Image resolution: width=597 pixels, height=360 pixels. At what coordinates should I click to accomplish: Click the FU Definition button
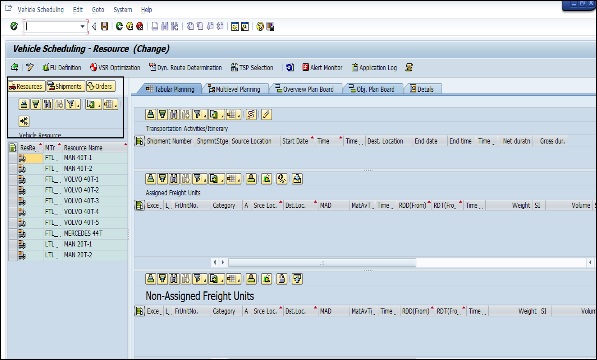click(62, 67)
